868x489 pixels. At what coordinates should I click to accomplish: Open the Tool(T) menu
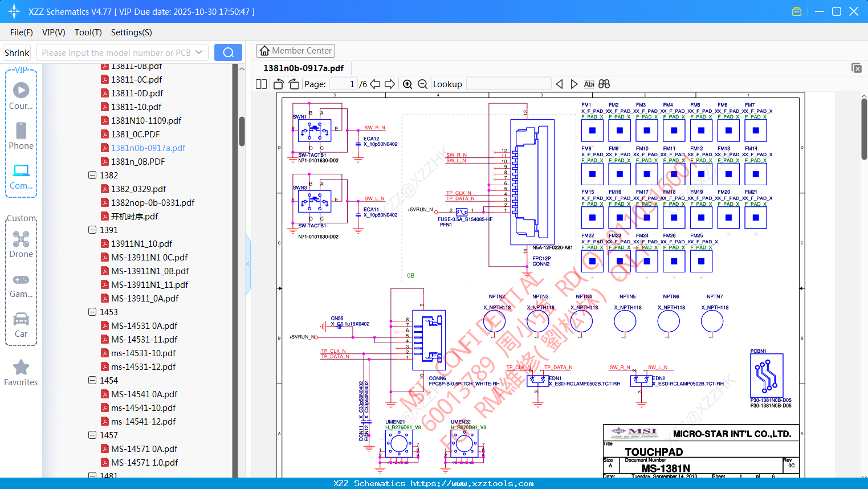coord(88,32)
